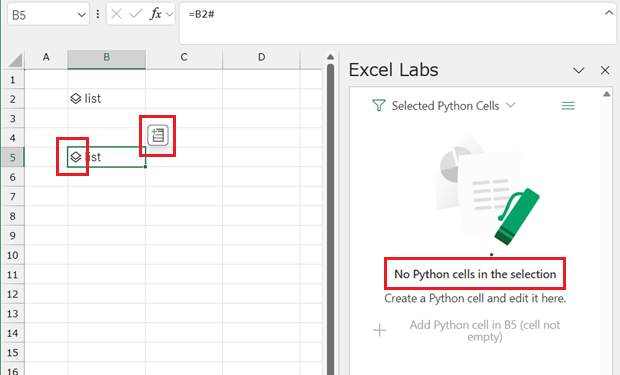Click the Cancel X icon in formula bar
This screenshot has height=375, width=620.
116,14
